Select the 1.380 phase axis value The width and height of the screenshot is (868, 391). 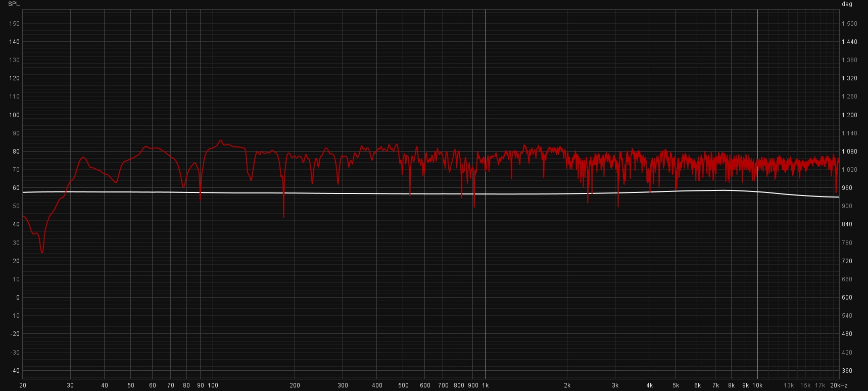[849, 60]
